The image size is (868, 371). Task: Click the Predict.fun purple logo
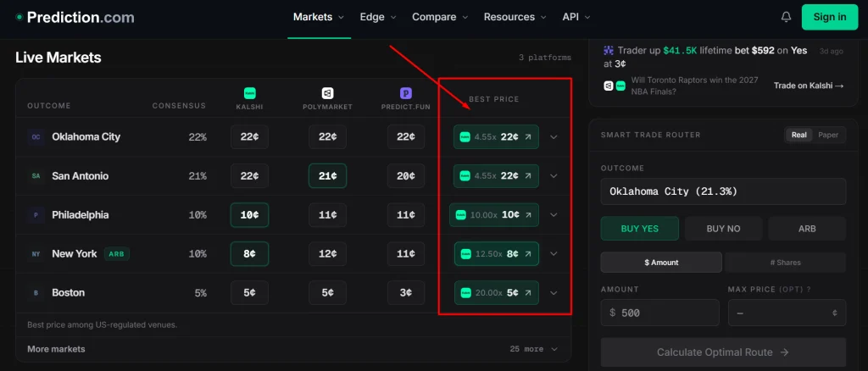tap(406, 93)
